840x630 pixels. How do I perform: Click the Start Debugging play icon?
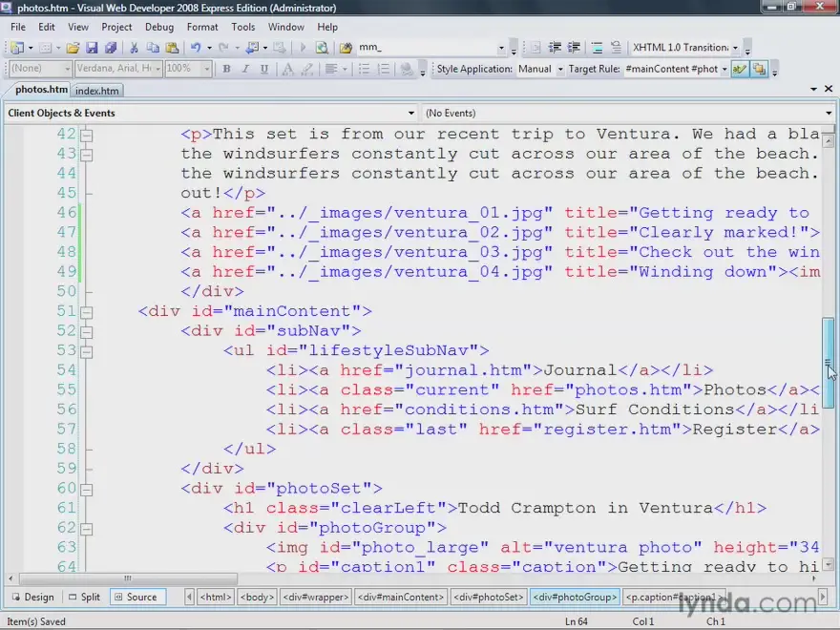[x=303, y=48]
